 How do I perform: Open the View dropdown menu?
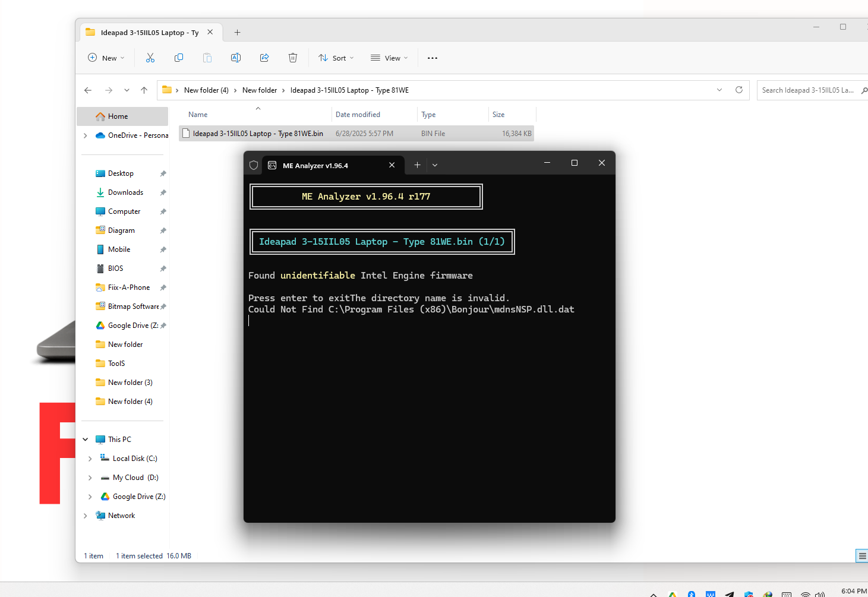[x=389, y=58]
